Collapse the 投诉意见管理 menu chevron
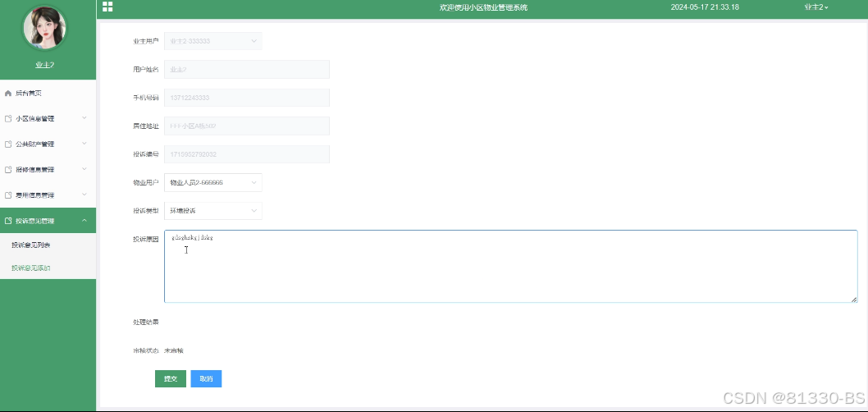Viewport: 868px width, 412px height. pos(85,221)
